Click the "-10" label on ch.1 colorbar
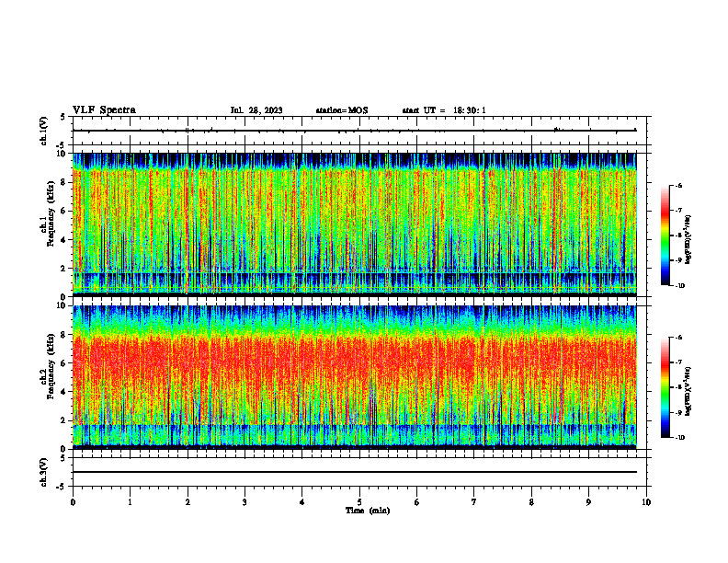728x563 pixels. coord(679,286)
